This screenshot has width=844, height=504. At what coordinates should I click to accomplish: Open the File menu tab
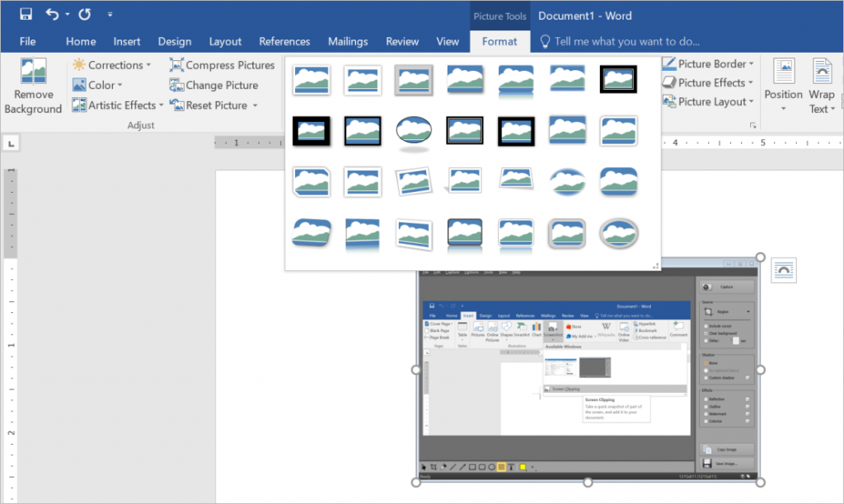[x=28, y=41]
